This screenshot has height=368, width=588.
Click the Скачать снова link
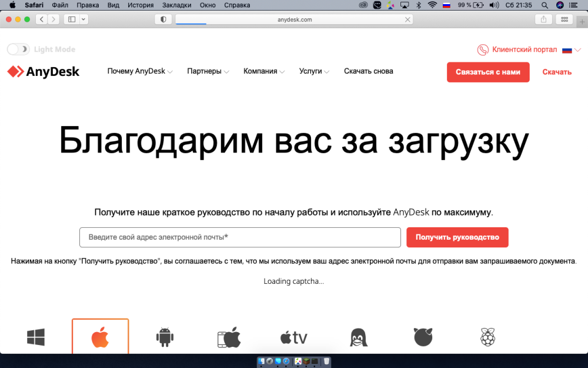point(369,71)
